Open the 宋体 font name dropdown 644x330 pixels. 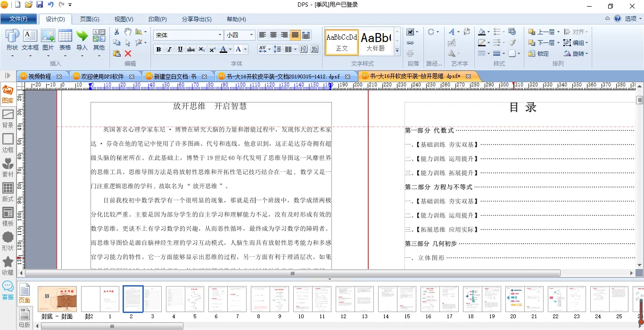(x=220, y=35)
